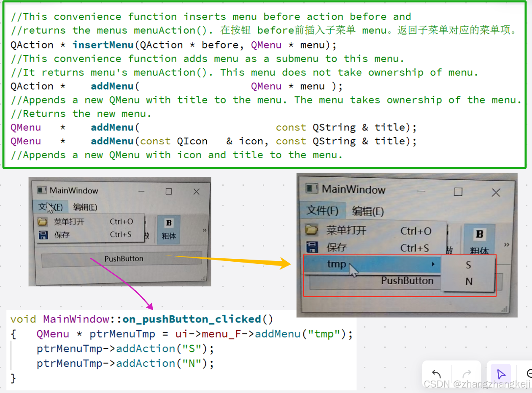Viewport: 532px width, 393px height.
Task: Select the tmp submenu entry
Action: [372, 265]
